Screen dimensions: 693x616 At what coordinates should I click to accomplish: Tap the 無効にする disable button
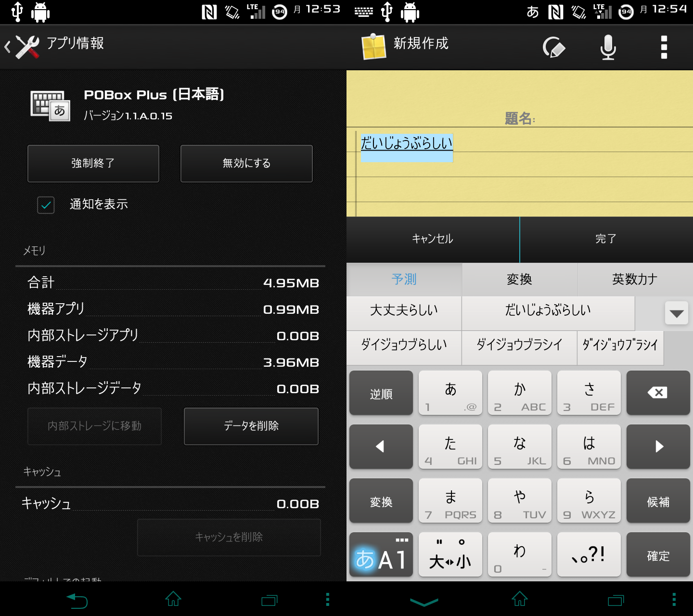coord(246,164)
